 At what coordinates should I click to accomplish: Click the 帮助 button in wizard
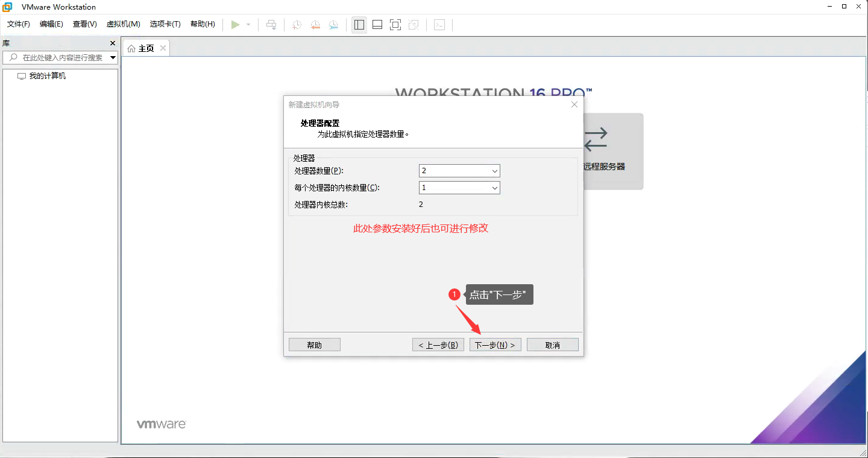click(x=315, y=345)
